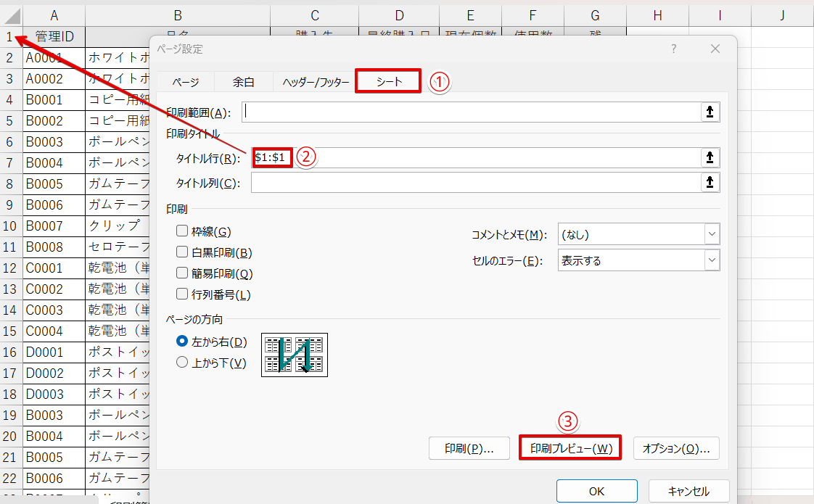
Task: Open the セルのエラー dropdown
Action: coord(711,260)
